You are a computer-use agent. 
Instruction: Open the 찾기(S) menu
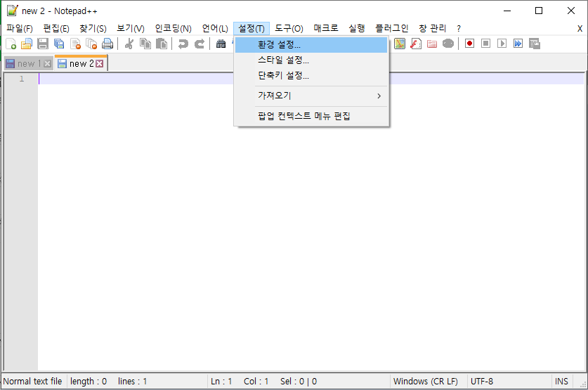pos(93,29)
